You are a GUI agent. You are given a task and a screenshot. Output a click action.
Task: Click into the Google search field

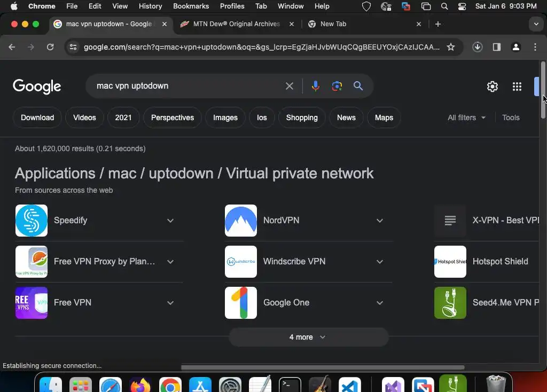[x=189, y=86]
